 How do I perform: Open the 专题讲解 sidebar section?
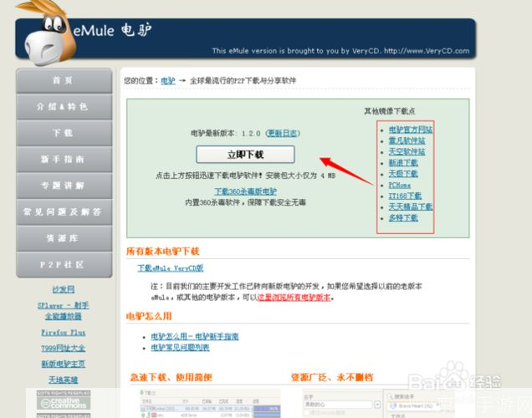coord(64,186)
